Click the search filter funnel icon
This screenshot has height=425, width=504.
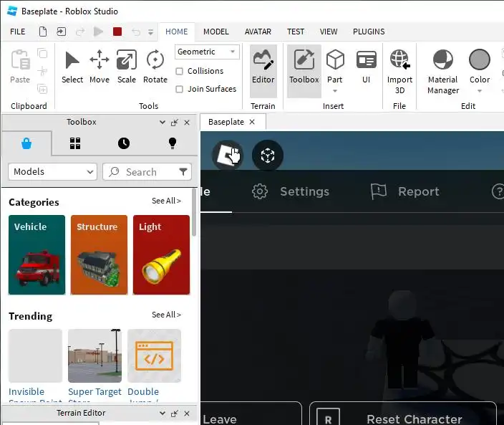(x=183, y=172)
